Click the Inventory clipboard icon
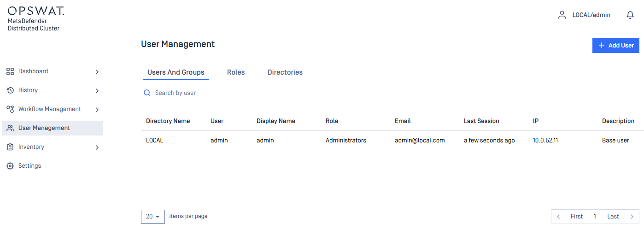 10,147
